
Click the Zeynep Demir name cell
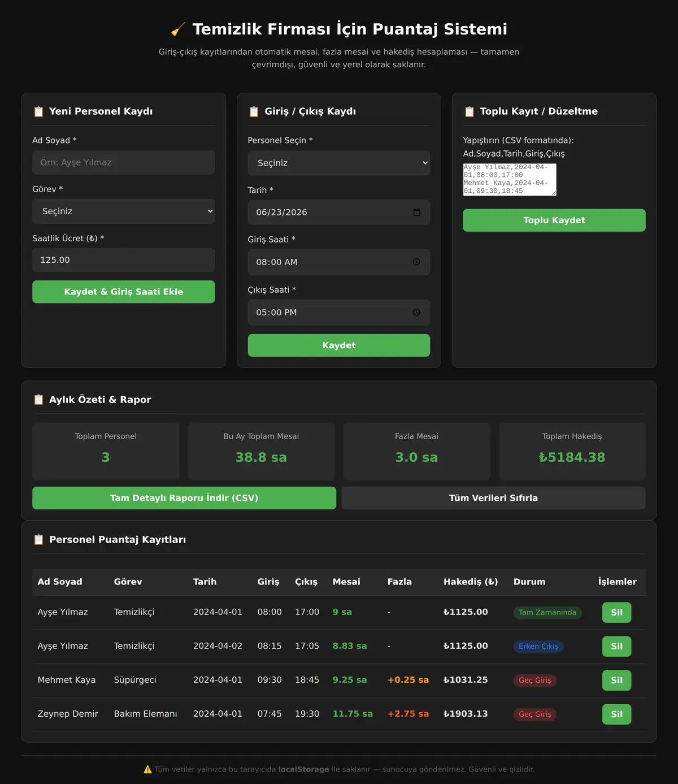coord(68,714)
